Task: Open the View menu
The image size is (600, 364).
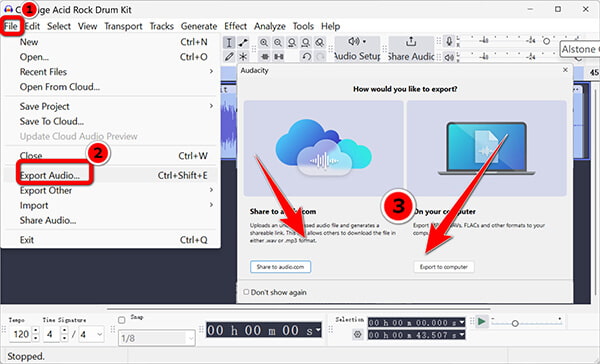Action: (87, 26)
